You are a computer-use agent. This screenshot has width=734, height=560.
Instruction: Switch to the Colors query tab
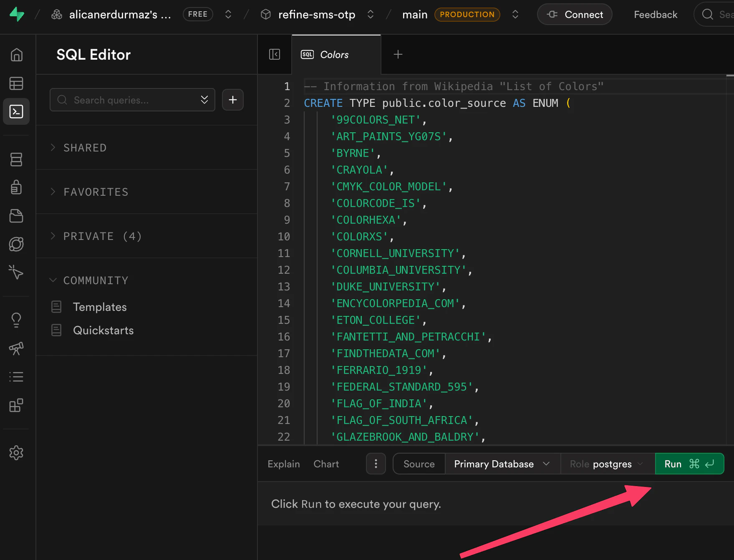(x=334, y=55)
